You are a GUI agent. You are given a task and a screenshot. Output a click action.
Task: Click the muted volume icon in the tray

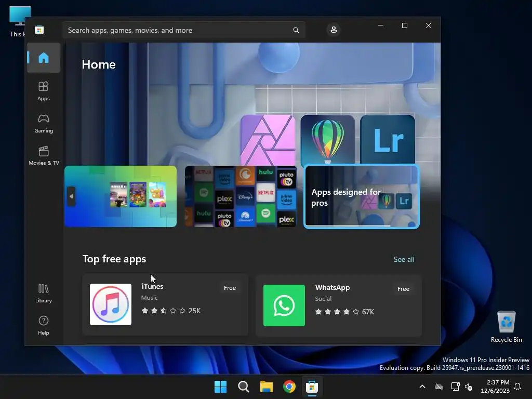point(469,387)
